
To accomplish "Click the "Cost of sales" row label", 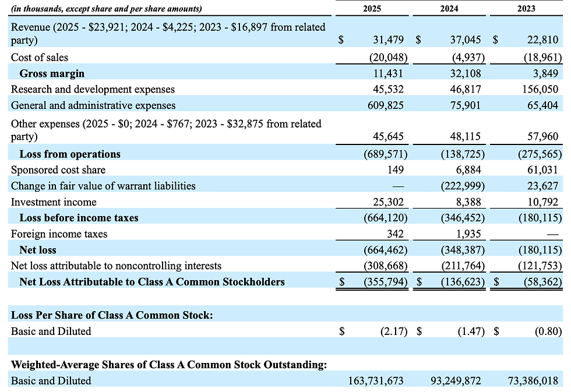I will pos(40,58).
